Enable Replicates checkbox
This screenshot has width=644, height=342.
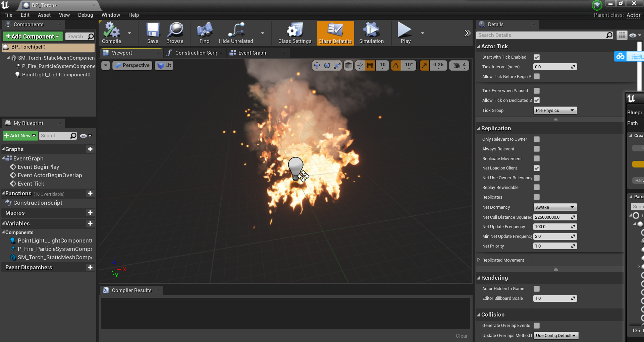click(x=537, y=197)
